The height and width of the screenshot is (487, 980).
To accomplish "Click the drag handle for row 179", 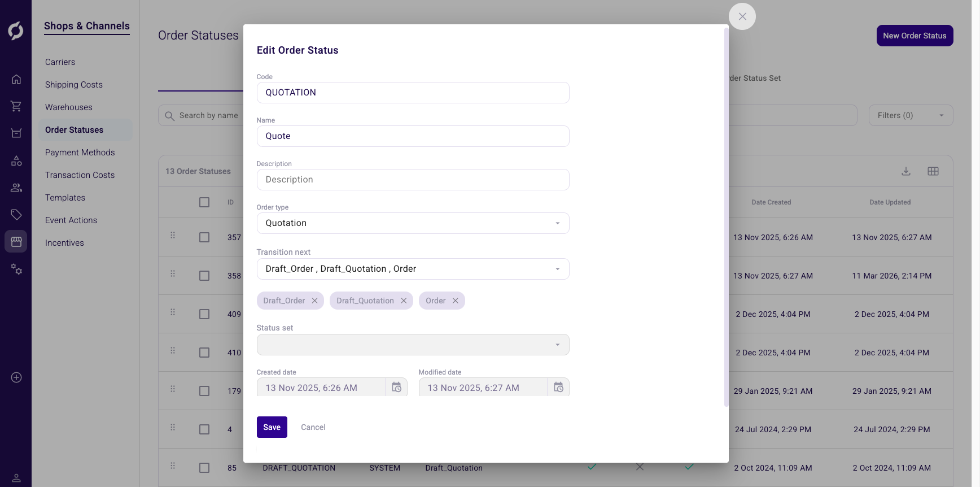I will [x=173, y=389].
